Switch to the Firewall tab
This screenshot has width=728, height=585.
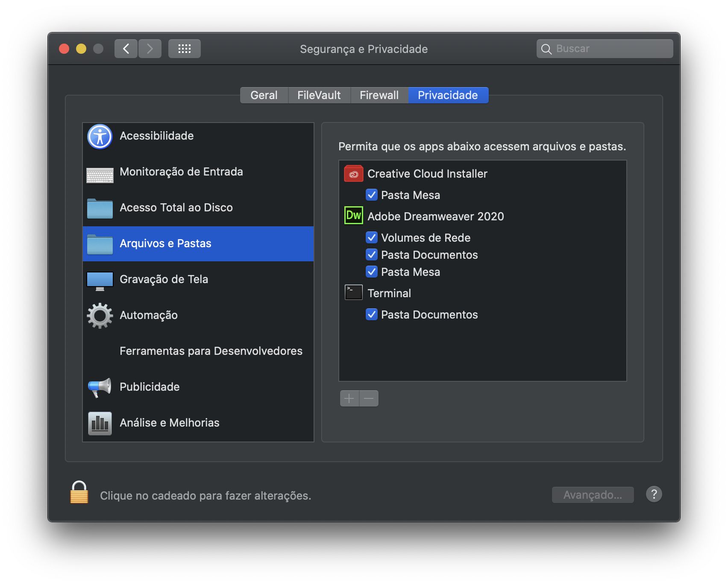(x=379, y=95)
